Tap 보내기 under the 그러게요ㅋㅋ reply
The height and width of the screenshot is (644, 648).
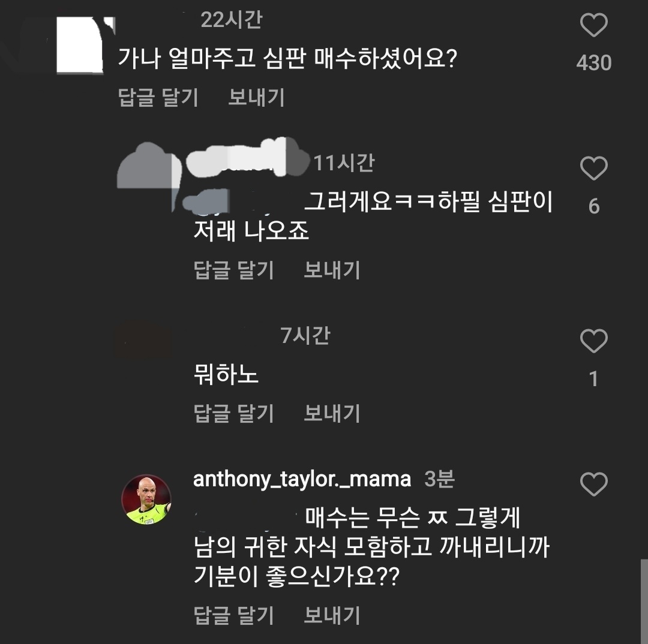pyautogui.click(x=332, y=270)
